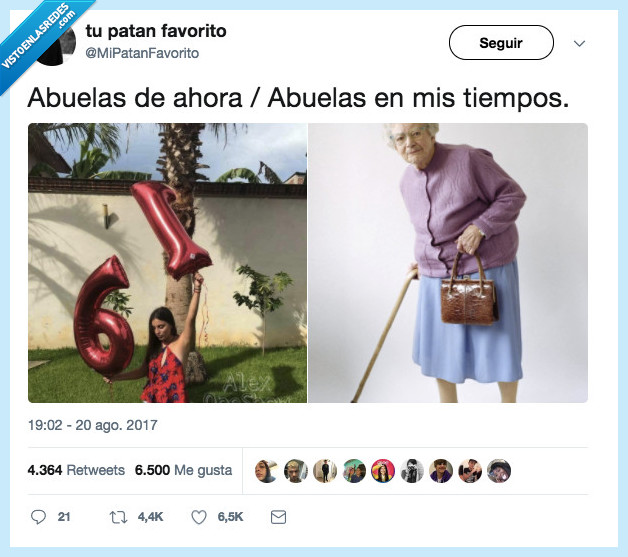Open the tweet timestamp 19:02 - 20 ago. 2017

point(93,425)
